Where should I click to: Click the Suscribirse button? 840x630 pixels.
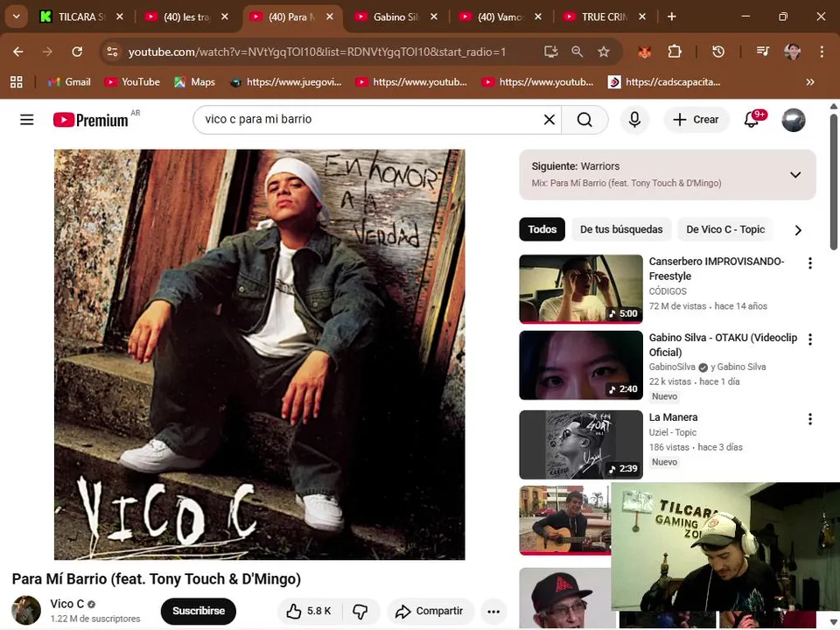click(199, 612)
